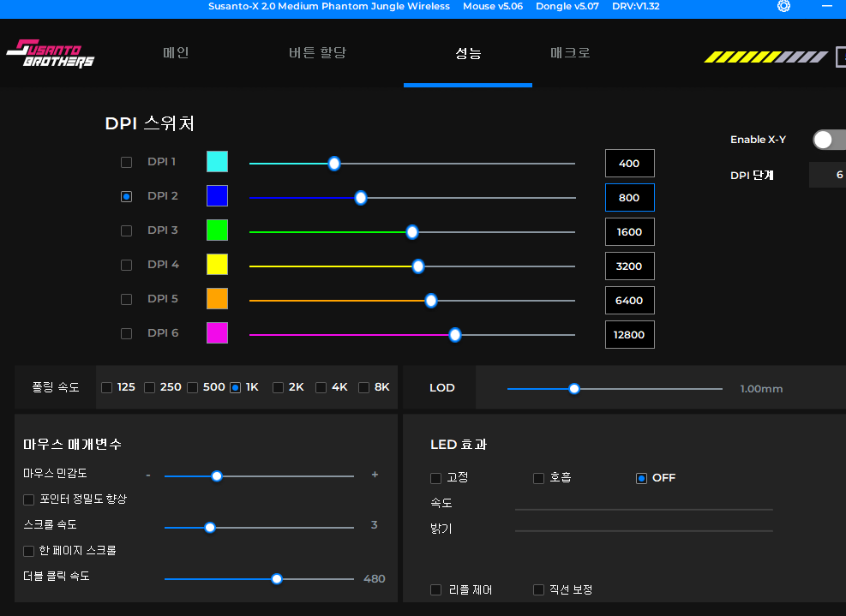Enable the 리플 제어 checkbox
The width and height of the screenshot is (846, 616).
pyautogui.click(x=436, y=590)
